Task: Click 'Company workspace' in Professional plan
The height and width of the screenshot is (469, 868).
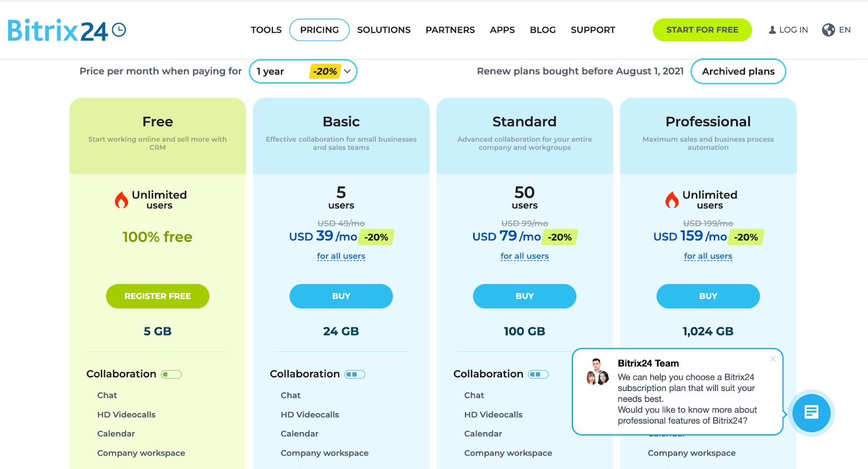Action: [x=692, y=453]
